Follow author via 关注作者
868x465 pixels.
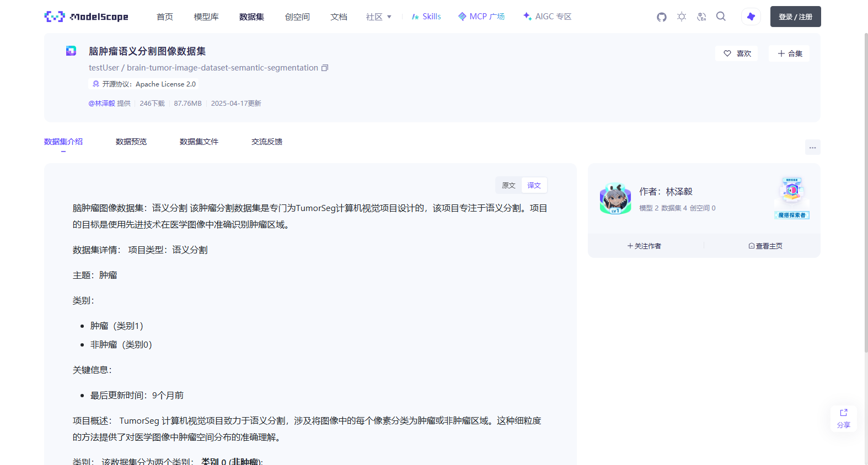point(644,246)
